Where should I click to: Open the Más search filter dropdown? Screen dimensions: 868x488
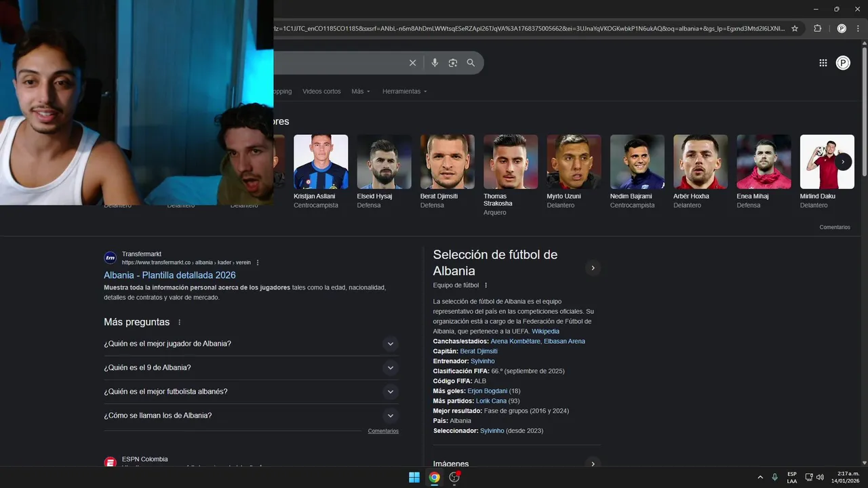(x=361, y=91)
